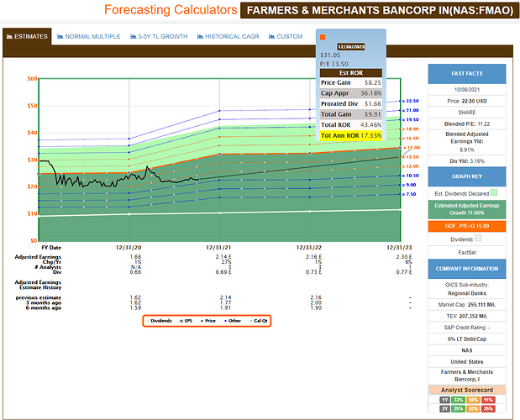Click the Price Gain $8.25 row
This screenshot has width=520, height=420.
point(351,82)
